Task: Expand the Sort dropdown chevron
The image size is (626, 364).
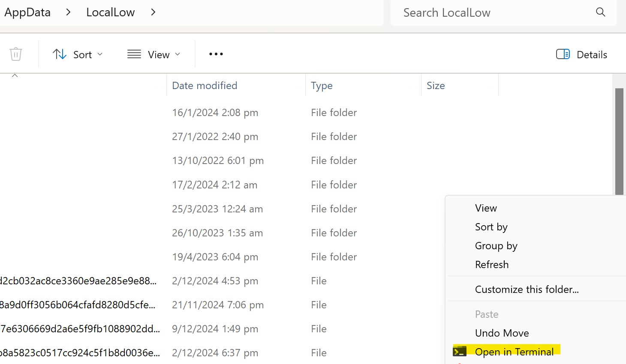Action: click(x=100, y=54)
